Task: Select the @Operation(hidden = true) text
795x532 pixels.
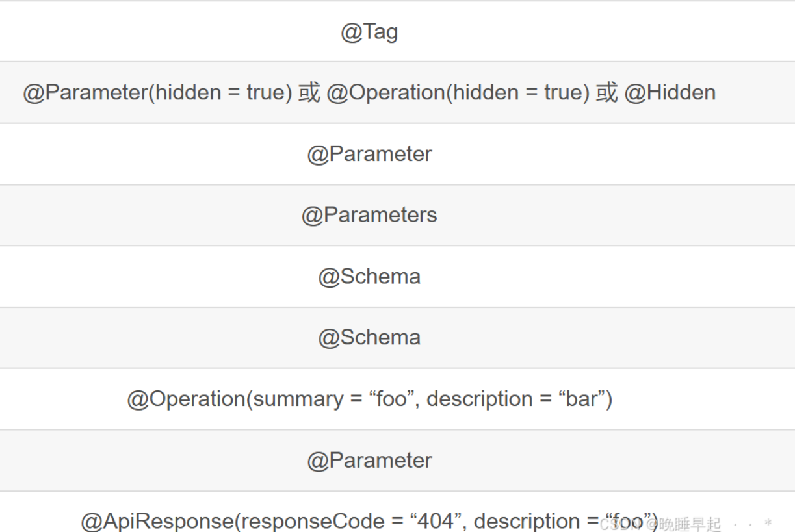Action: (458, 93)
